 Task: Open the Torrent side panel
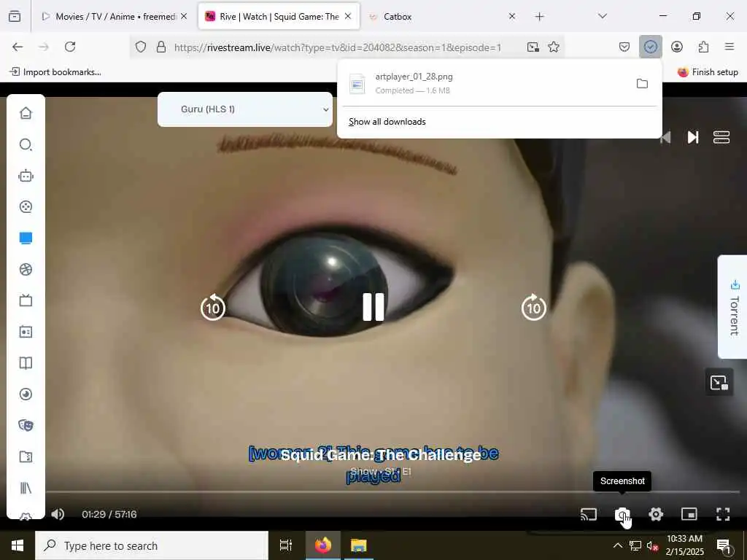734,307
